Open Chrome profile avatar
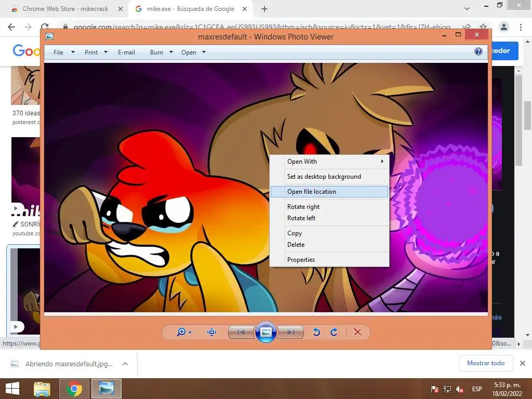The width and height of the screenshot is (532, 399). tap(504, 27)
